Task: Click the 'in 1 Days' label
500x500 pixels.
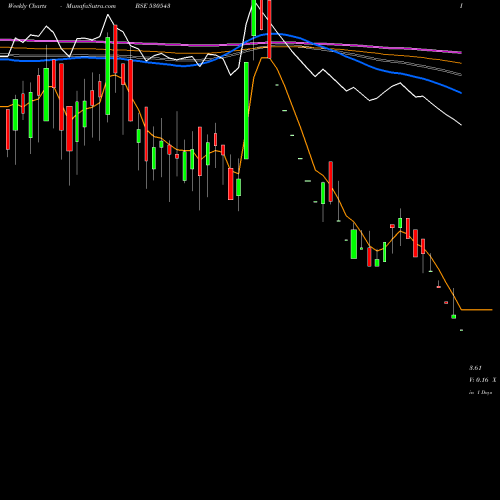Action: tap(481, 393)
